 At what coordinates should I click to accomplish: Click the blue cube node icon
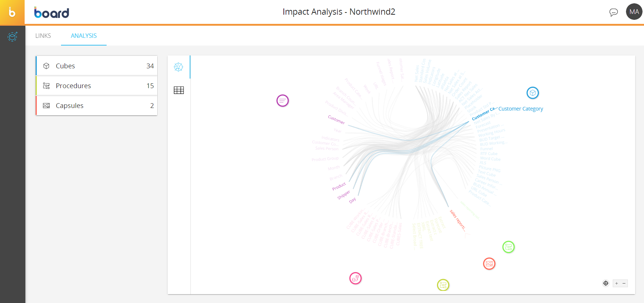coord(533,93)
